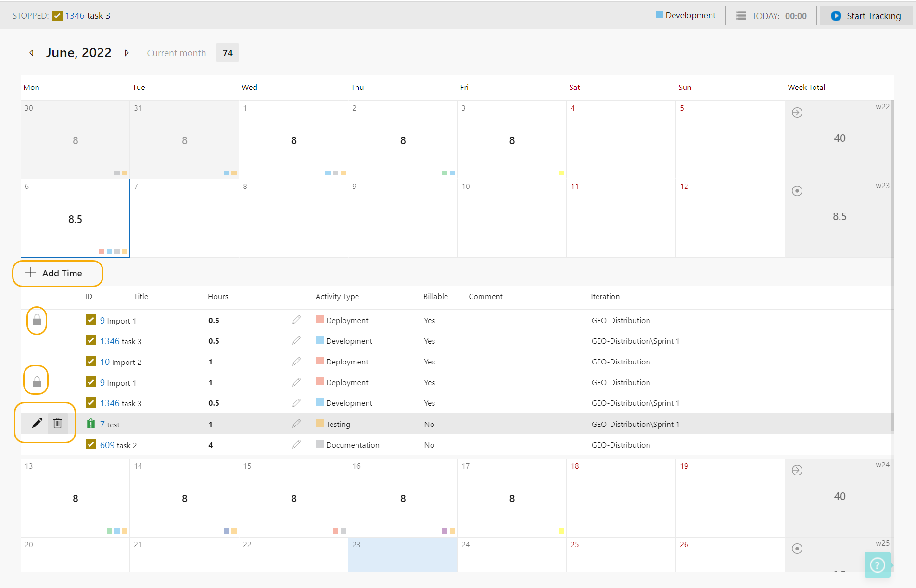Click work item type icon for 7 test
916x588 pixels.
91,424
